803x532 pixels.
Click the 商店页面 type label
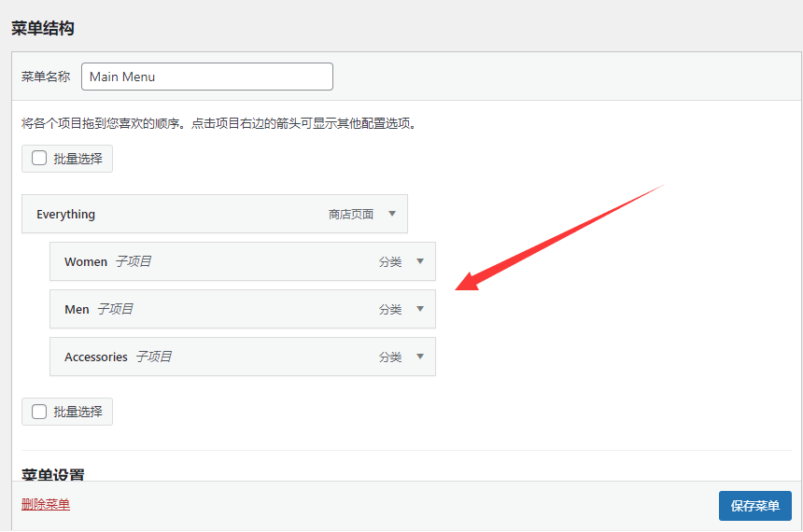point(351,215)
